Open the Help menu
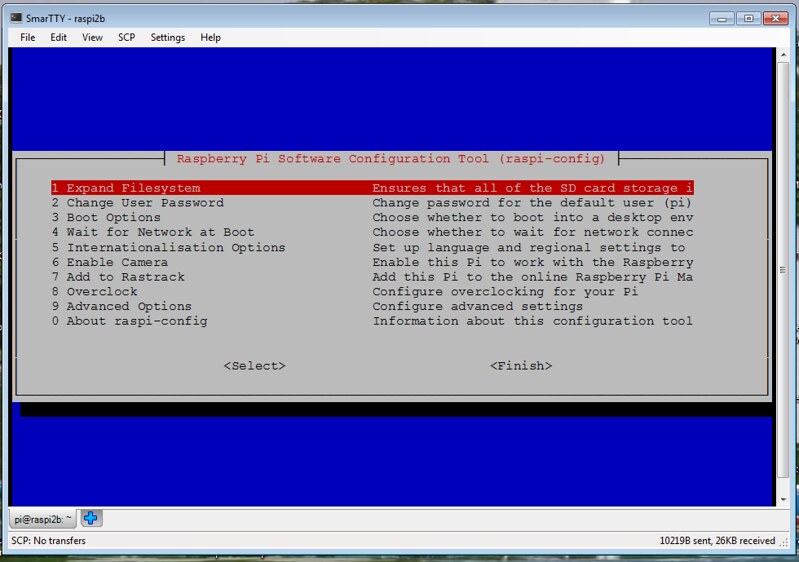Viewport: 799px width, 562px height. (x=210, y=37)
